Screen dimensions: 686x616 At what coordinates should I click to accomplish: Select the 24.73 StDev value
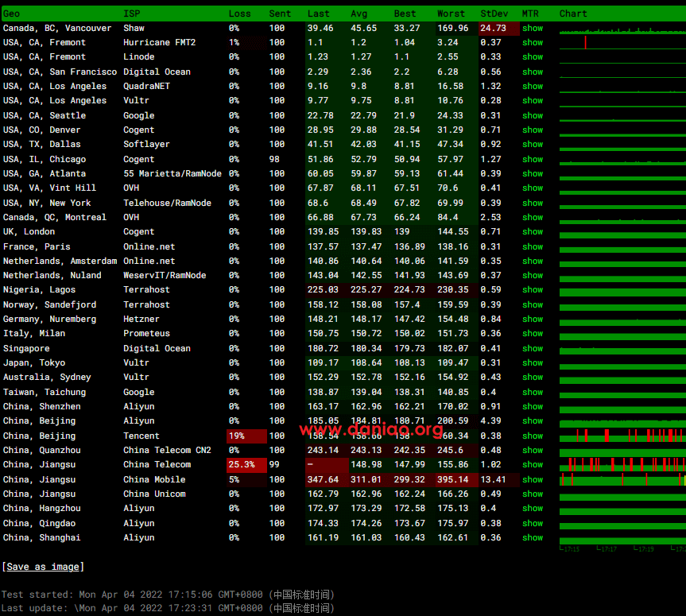(498, 28)
